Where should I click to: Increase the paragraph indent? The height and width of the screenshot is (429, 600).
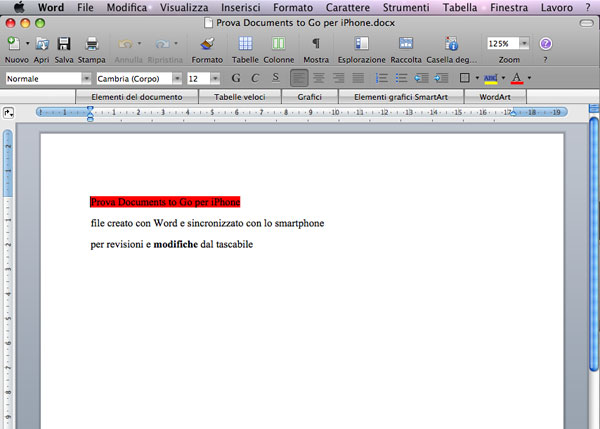point(441,78)
